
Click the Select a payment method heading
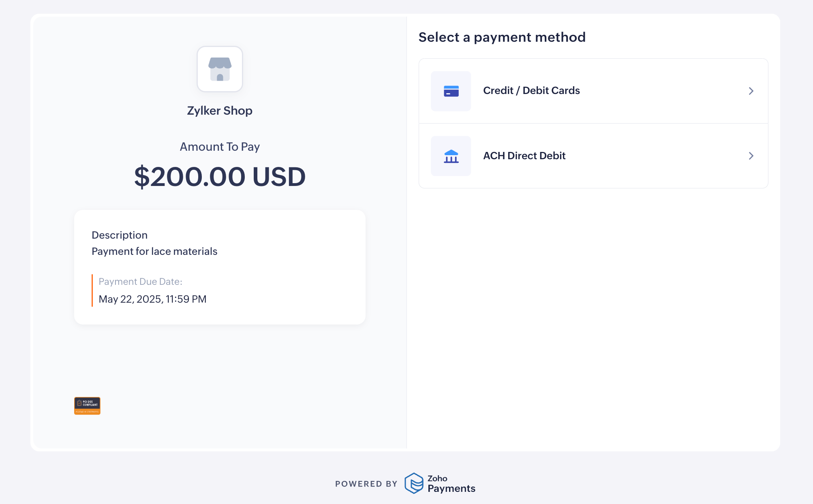click(502, 37)
